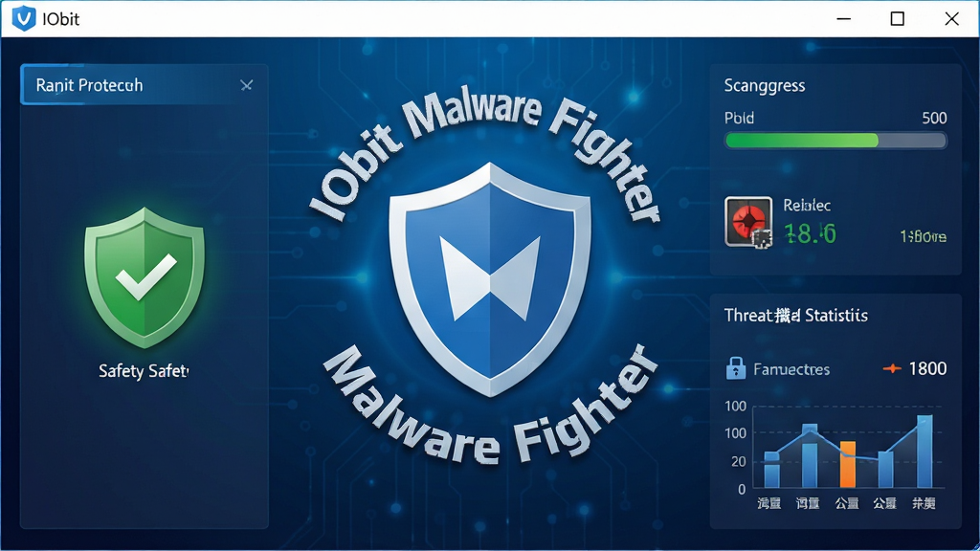Click the green 18.6 value
980x551 pixels.
tap(810, 233)
